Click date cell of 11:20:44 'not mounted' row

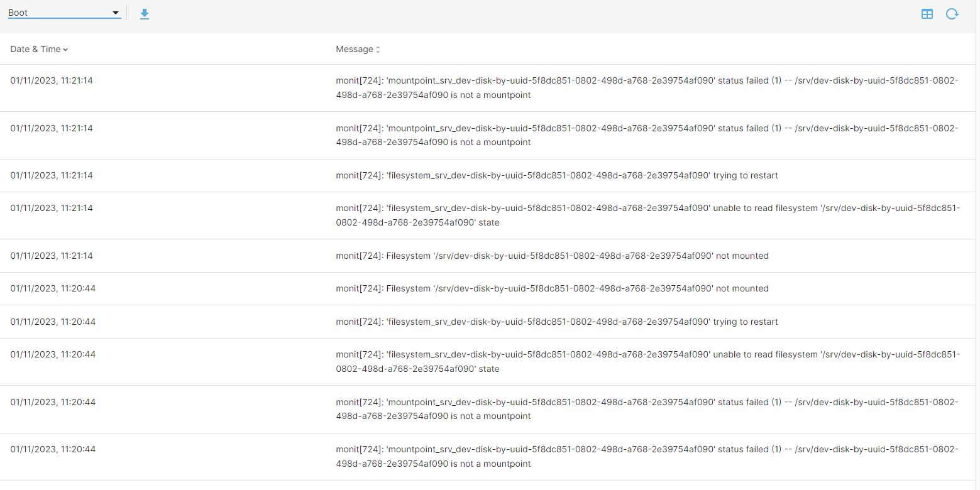(x=53, y=288)
